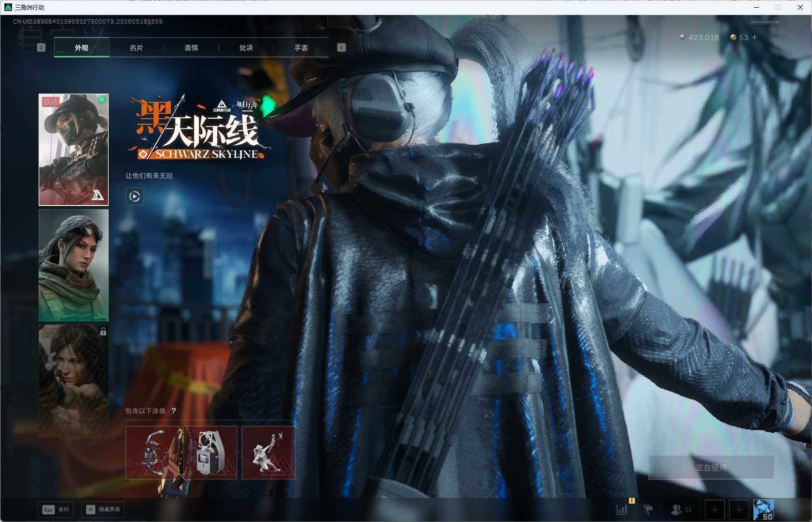The height and width of the screenshot is (522, 812).
Task: Click the gold coin icon beside 53
Action: [733, 37]
